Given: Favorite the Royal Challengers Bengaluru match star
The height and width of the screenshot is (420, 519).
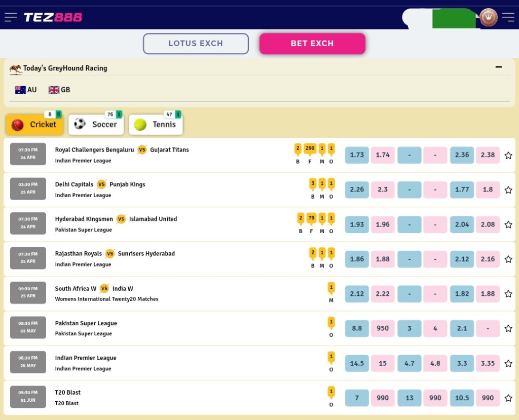Looking at the screenshot, I should pos(508,155).
